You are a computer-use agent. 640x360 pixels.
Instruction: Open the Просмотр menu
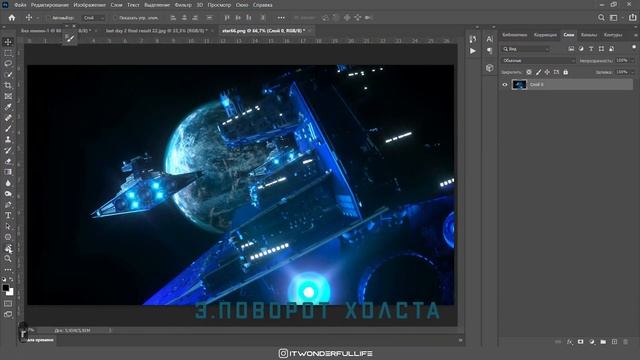[x=219, y=5]
